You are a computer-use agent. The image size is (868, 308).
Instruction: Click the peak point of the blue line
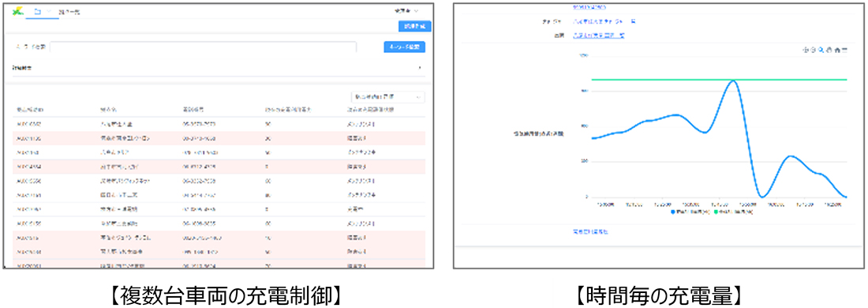(734, 81)
